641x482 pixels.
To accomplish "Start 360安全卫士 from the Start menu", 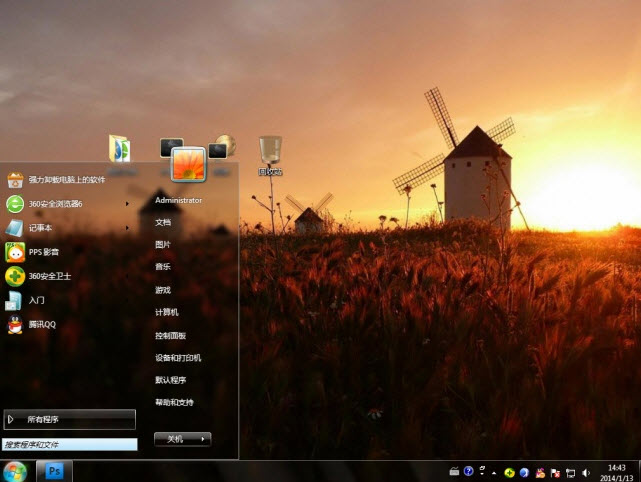I will [x=49, y=276].
